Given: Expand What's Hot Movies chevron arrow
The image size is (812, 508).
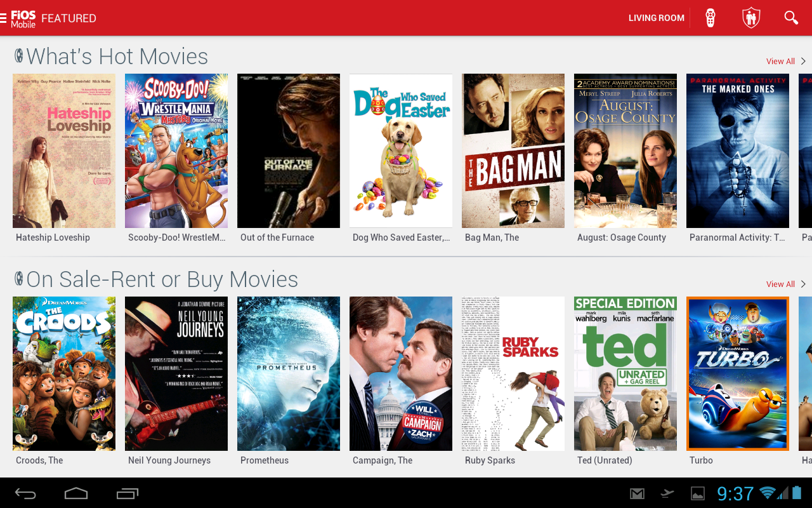Looking at the screenshot, I should click(803, 62).
